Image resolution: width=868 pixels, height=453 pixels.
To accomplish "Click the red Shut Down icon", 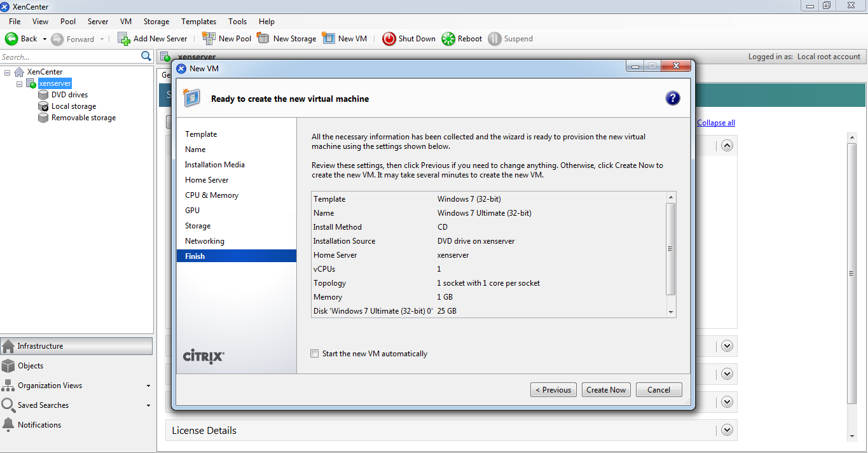I will pyautogui.click(x=389, y=39).
